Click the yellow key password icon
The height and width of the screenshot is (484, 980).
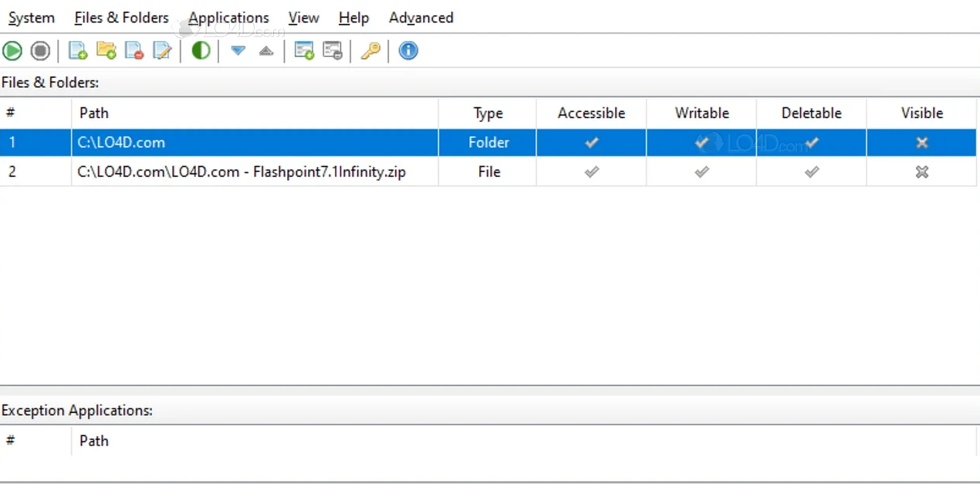[370, 51]
